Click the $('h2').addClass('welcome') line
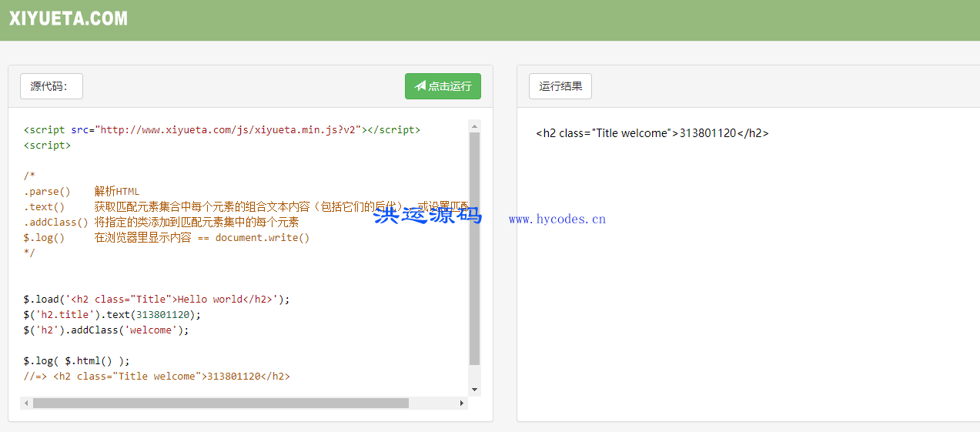The width and height of the screenshot is (980, 432). tap(106, 330)
